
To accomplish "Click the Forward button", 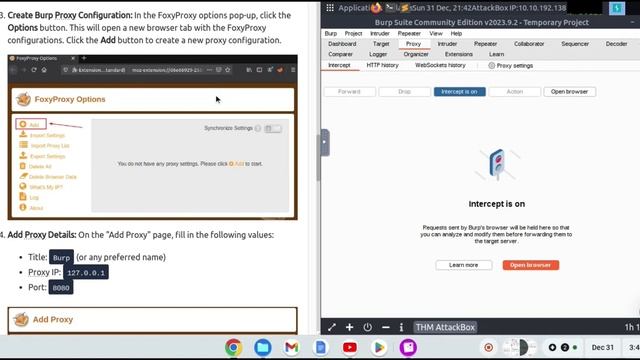I will [349, 92].
